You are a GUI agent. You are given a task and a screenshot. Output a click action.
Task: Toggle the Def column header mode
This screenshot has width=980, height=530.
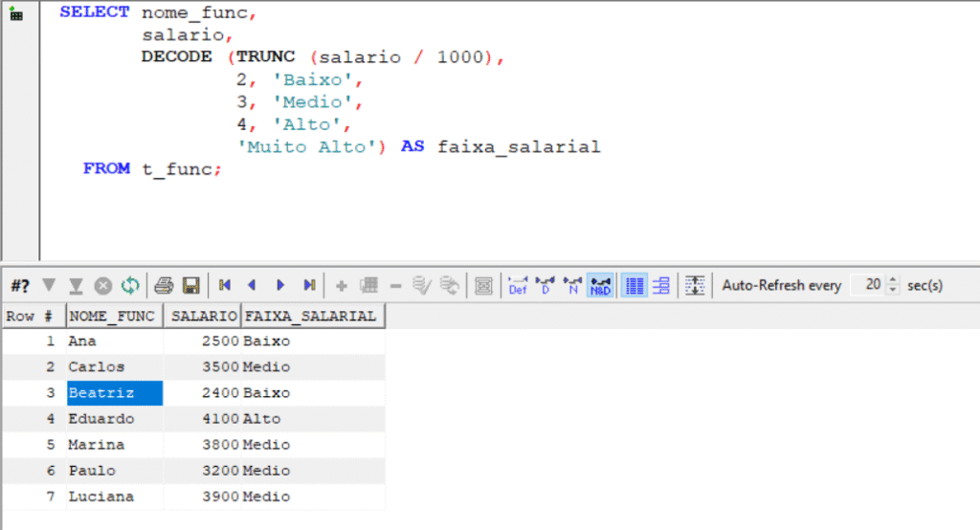click(518, 285)
